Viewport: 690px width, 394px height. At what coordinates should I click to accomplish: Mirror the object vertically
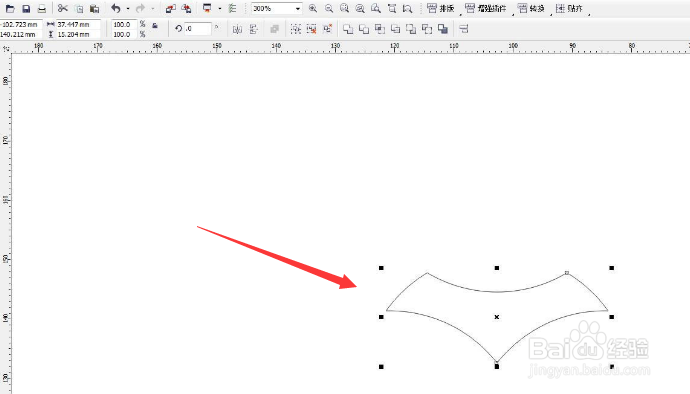point(253,29)
